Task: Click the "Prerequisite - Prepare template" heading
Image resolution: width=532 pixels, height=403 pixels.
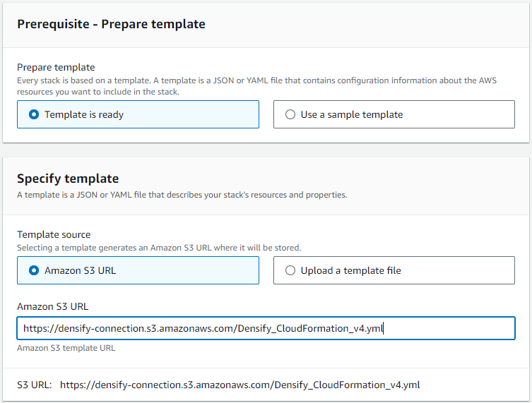Action: [111, 24]
